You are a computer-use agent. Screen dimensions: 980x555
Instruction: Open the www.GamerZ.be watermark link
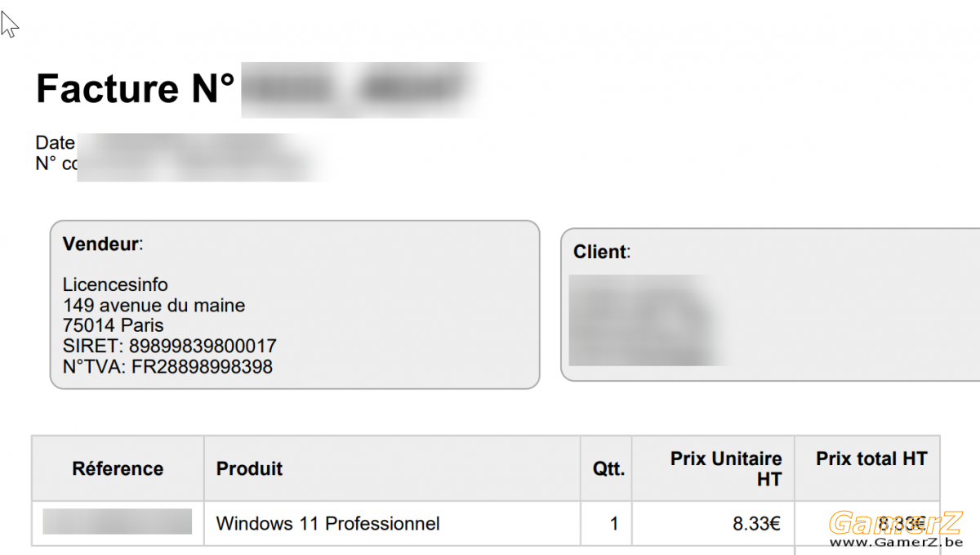click(x=896, y=542)
